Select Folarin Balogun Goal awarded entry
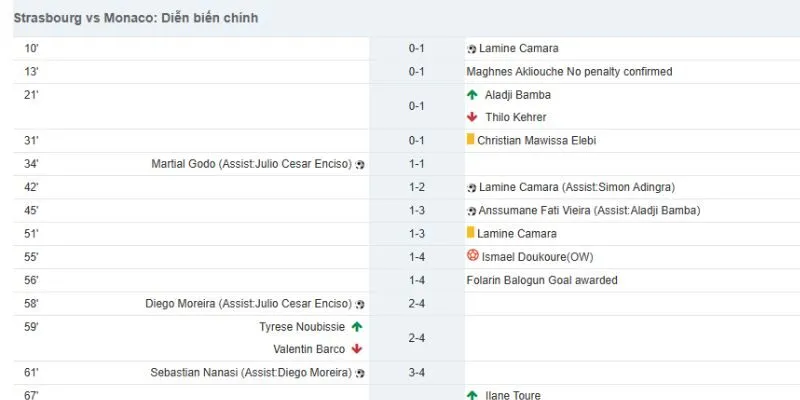The image size is (800, 400). click(542, 280)
